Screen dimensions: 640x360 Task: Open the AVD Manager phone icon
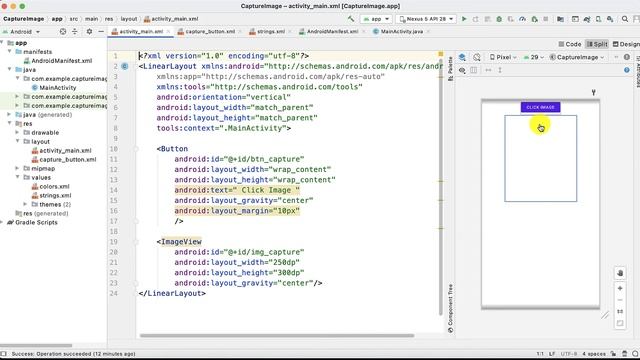(x=598, y=19)
